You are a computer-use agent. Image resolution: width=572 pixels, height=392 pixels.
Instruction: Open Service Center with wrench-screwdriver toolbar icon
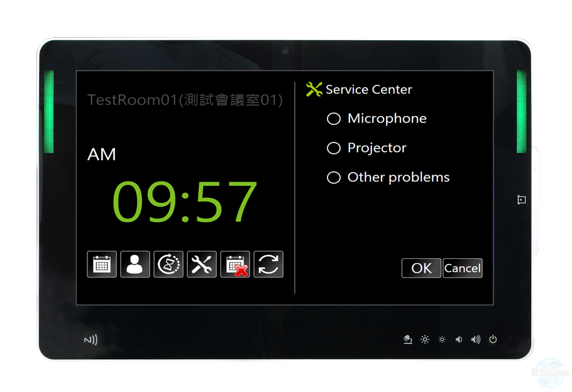202,264
